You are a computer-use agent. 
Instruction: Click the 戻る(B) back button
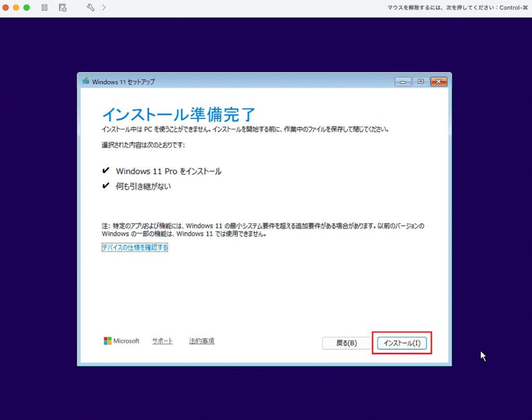347,343
